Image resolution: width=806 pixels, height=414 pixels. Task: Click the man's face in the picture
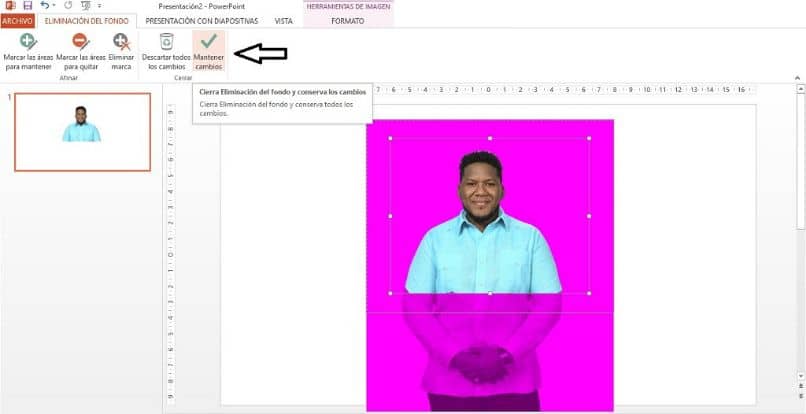(481, 191)
